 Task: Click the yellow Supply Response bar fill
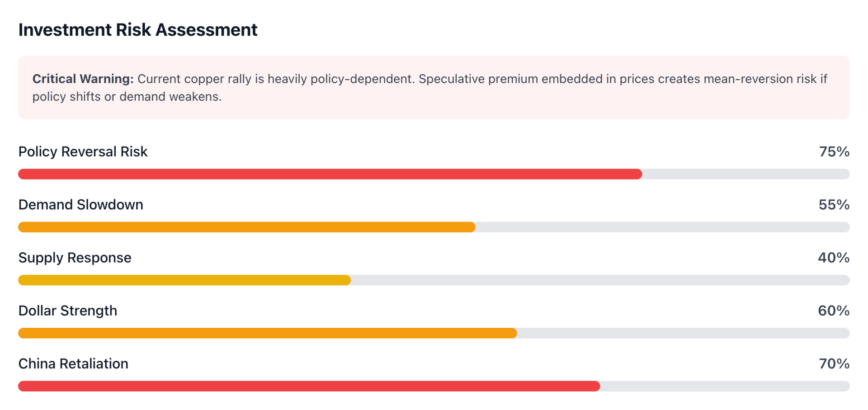click(x=184, y=280)
